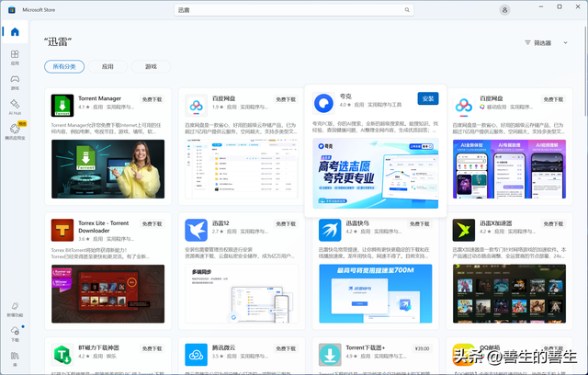Viewport: 588px width, 375px height.
Task: Click the 迅雷快鸟 app icon
Action: pyautogui.click(x=330, y=230)
